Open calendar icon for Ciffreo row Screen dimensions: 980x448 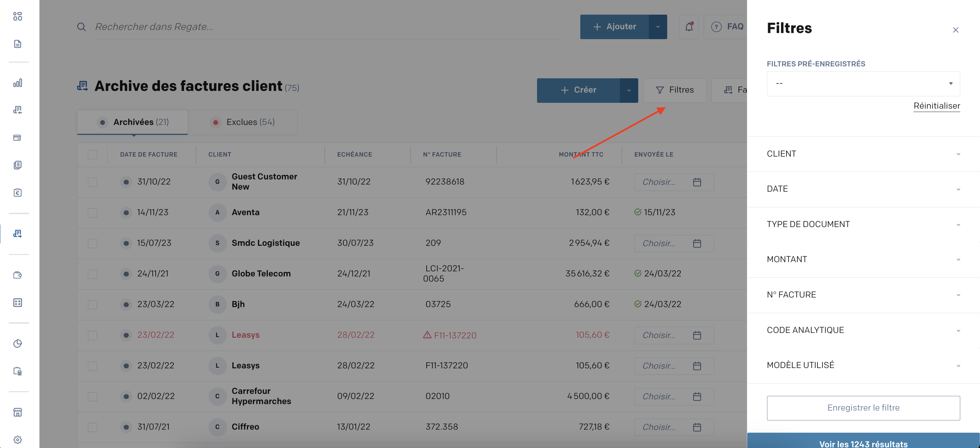(696, 427)
